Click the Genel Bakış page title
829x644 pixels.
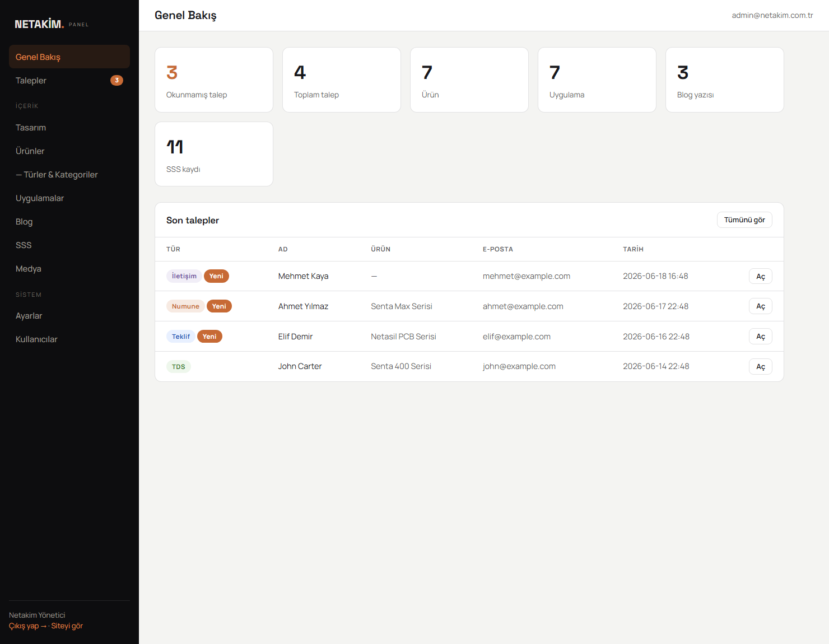click(185, 16)
